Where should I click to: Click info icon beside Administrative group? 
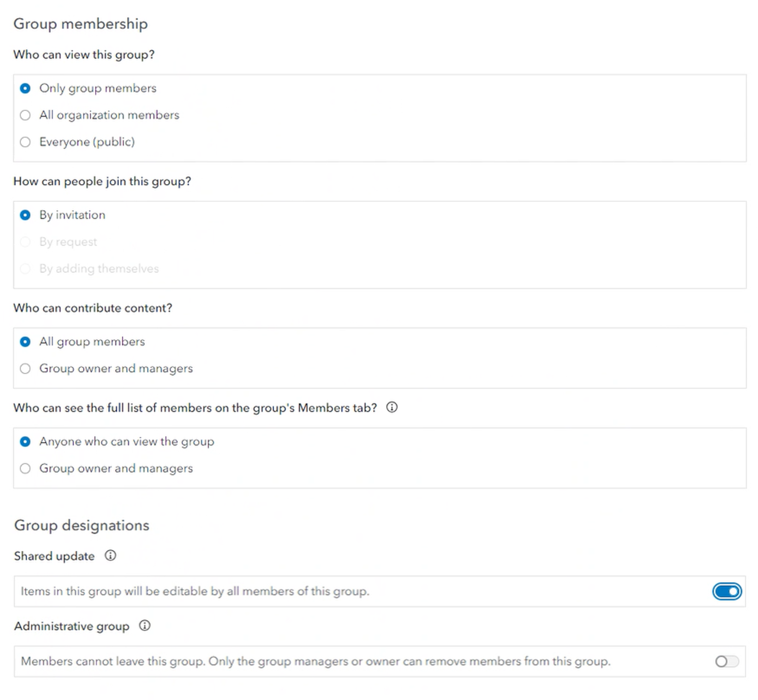144,626
